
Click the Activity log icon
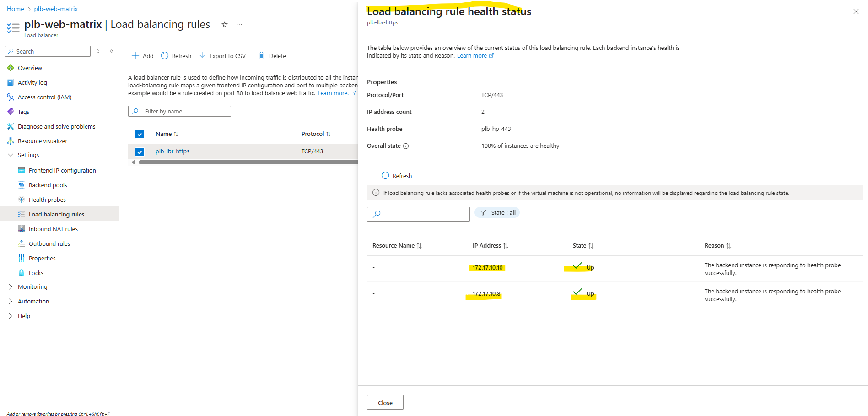[11, 82]
